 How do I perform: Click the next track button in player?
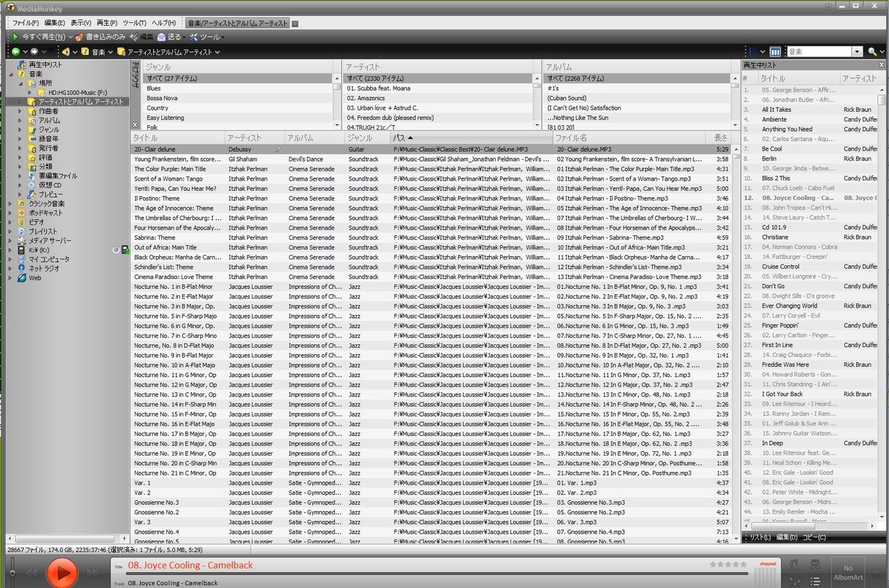(94, 573)
